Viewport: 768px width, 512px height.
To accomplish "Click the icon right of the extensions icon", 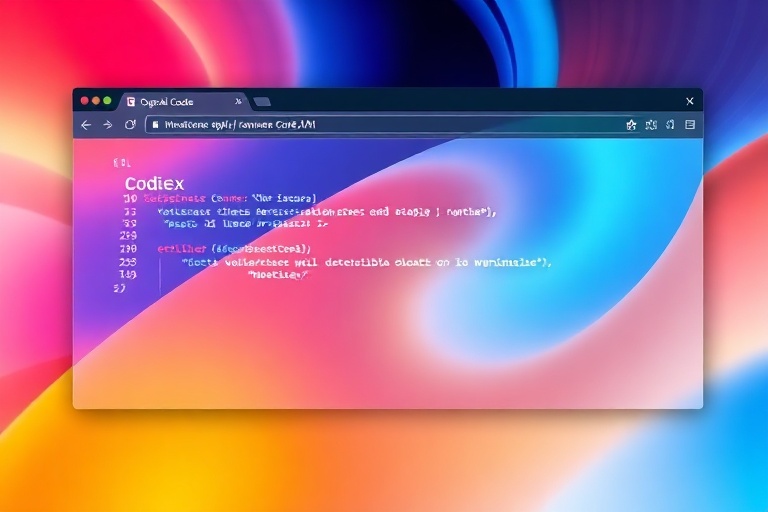I will (670, 125).
